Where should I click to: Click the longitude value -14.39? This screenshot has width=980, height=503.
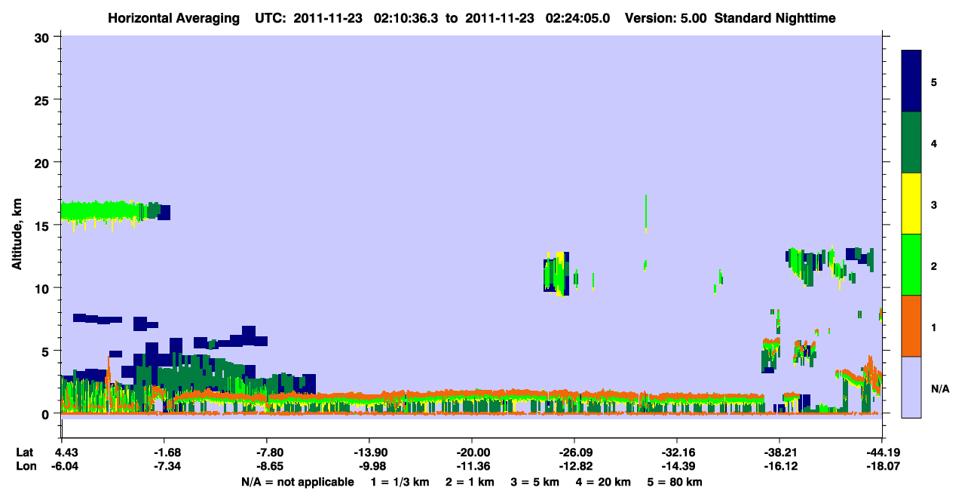coord(677,466)
